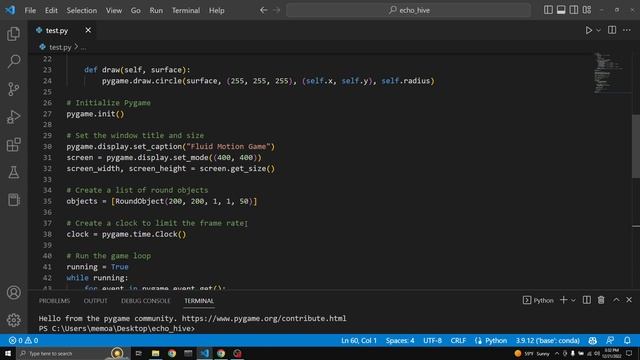Split the terminal panel
Viewport: 640px width, 360px height.
tap(587, 300)
